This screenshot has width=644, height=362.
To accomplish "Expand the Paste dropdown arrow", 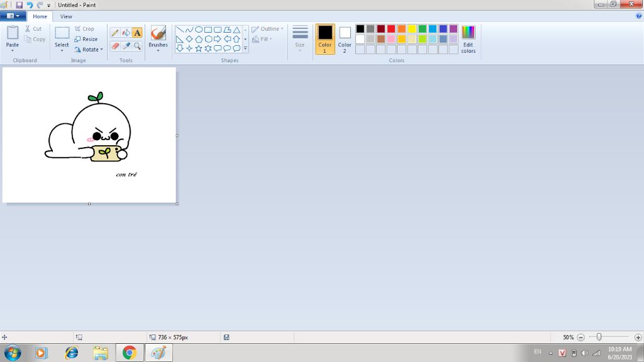I will coord(13,50).
